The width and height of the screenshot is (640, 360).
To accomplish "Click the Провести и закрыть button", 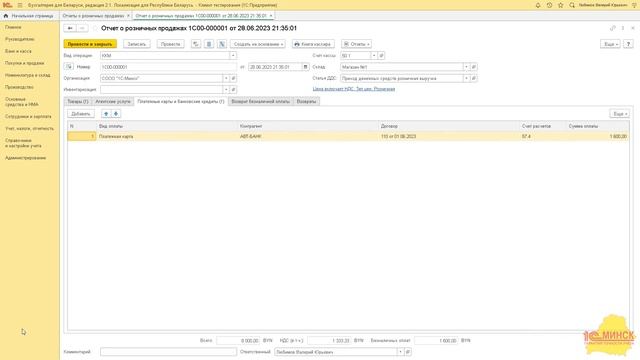I will tap(90, 44).
